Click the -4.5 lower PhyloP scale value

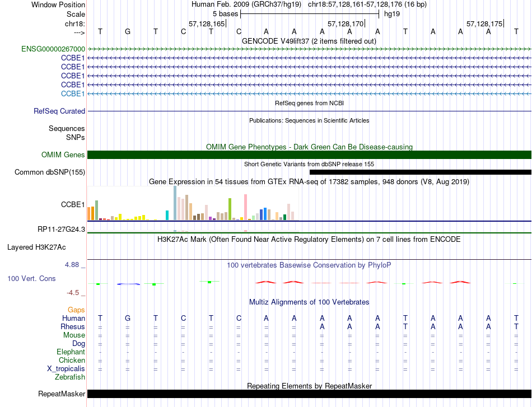pos(73,292)
